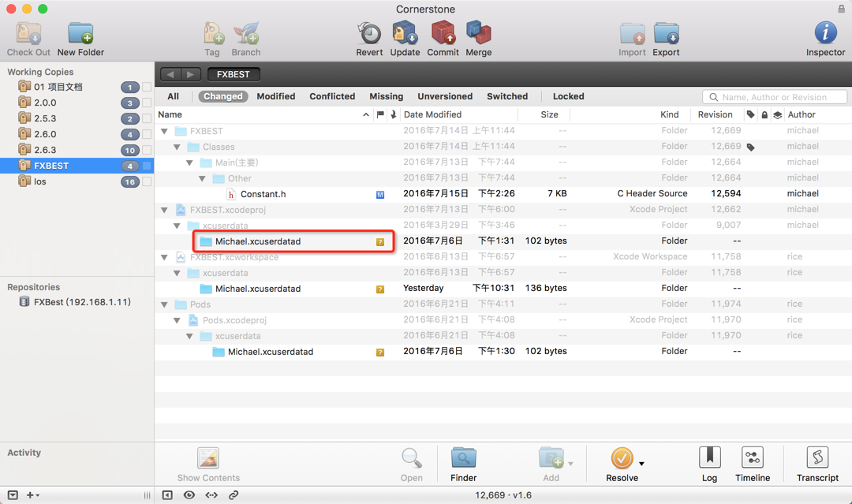Toggle checkbox next to 2.0.0 working copy
Viewport: 852px width, 504px height.
click(147, 103)
